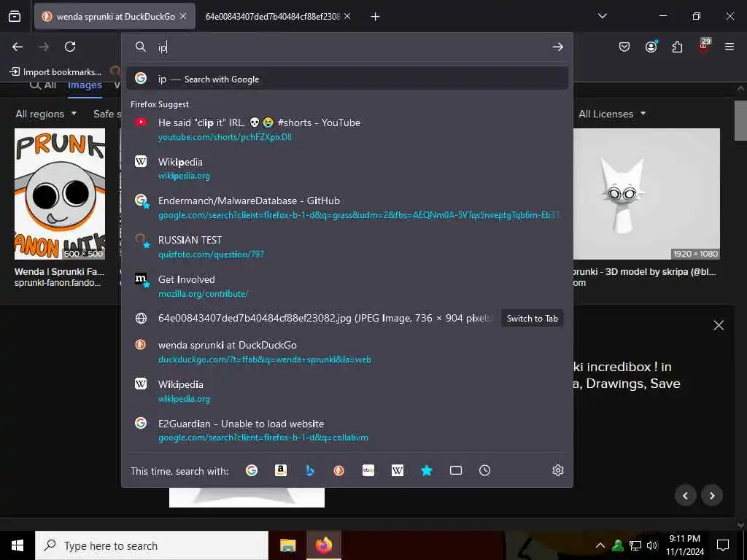Select wenda sprunki at DuckDuckGo suggestion
The width and height of the screenshot is (747, 560).
click(x=347, y=352)
